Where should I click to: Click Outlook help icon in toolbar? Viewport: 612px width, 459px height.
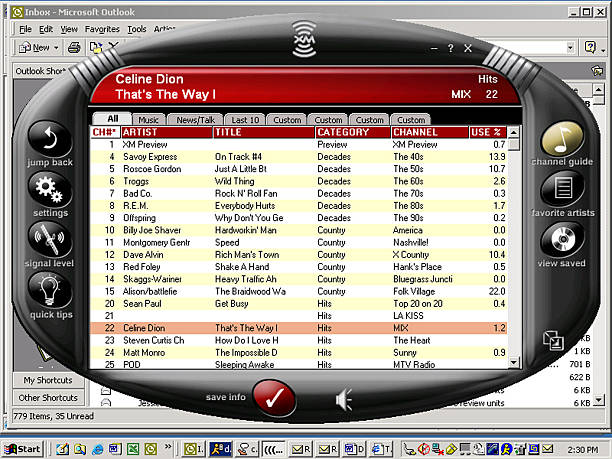coord(590,48)
